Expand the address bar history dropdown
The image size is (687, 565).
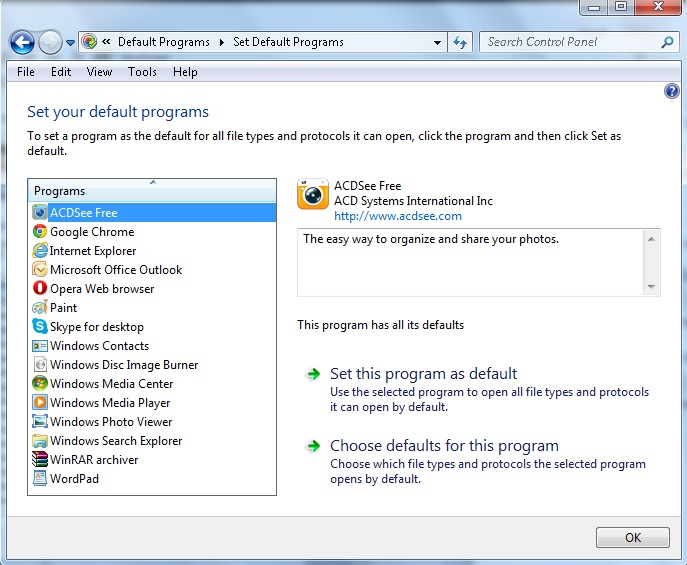click(438, 43)
